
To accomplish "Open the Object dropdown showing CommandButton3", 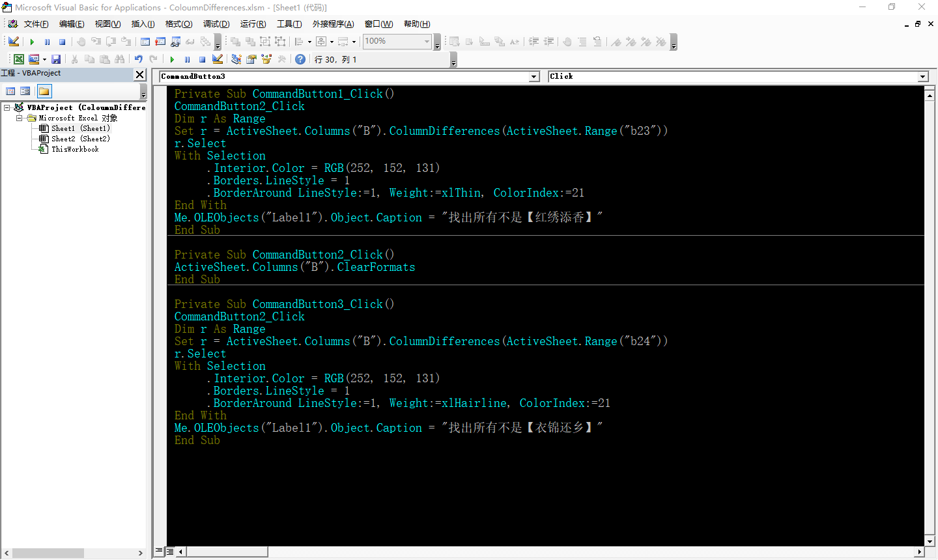I will 534,77.
